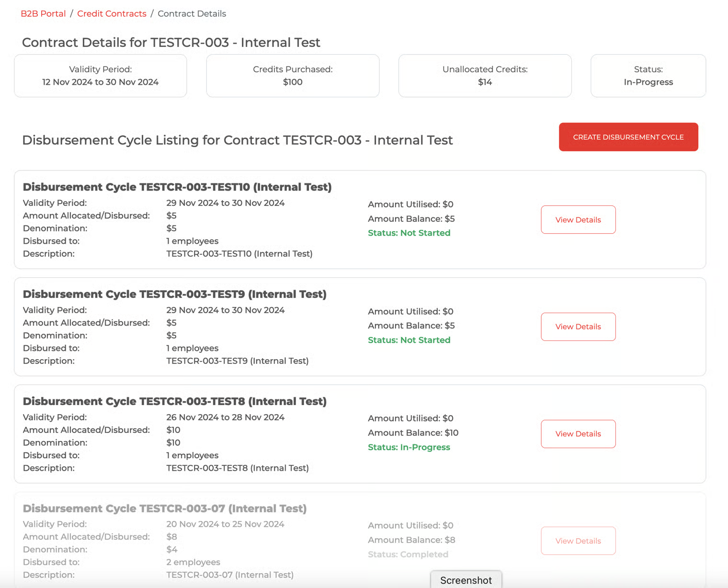
Task: View Details for cycle TESTCR-003-TEST9
Action: (578, 327)
